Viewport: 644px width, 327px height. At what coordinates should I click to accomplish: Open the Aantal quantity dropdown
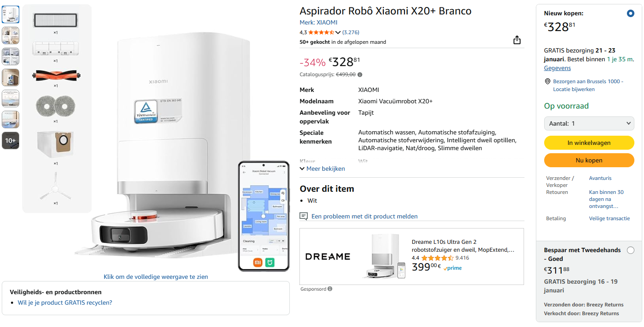[x=589, y=123]
